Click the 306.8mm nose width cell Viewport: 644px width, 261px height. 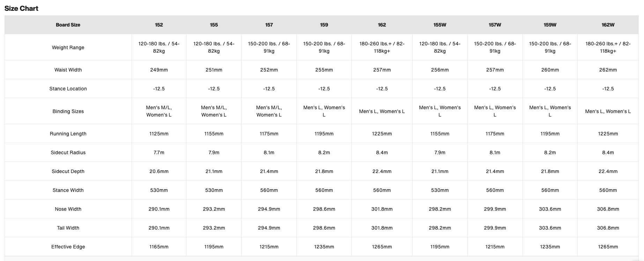pos(608,209)
